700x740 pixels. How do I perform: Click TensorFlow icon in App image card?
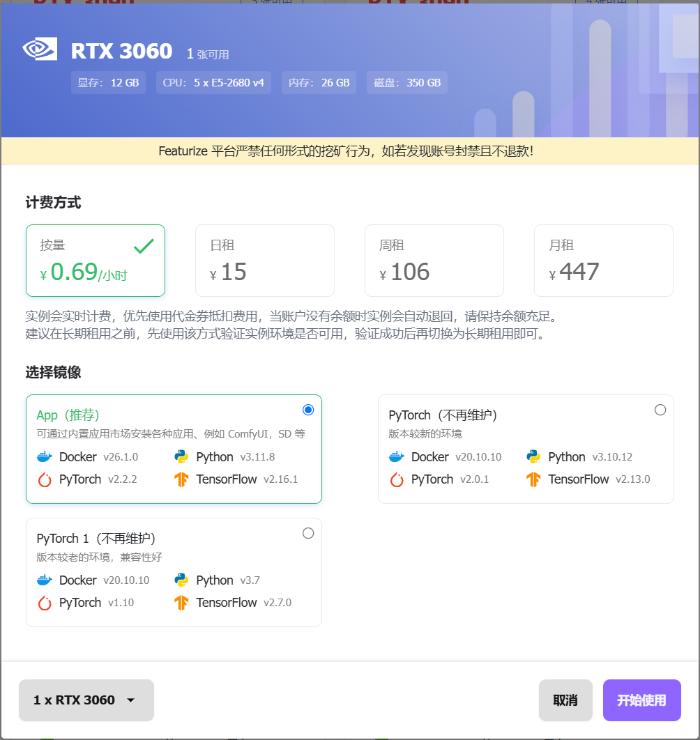[182, 479]
